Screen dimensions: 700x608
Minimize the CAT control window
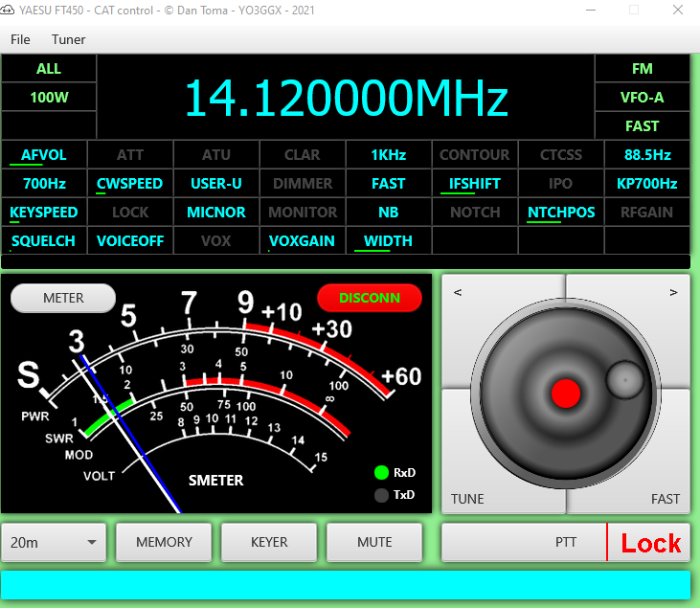tap(591, 10)
